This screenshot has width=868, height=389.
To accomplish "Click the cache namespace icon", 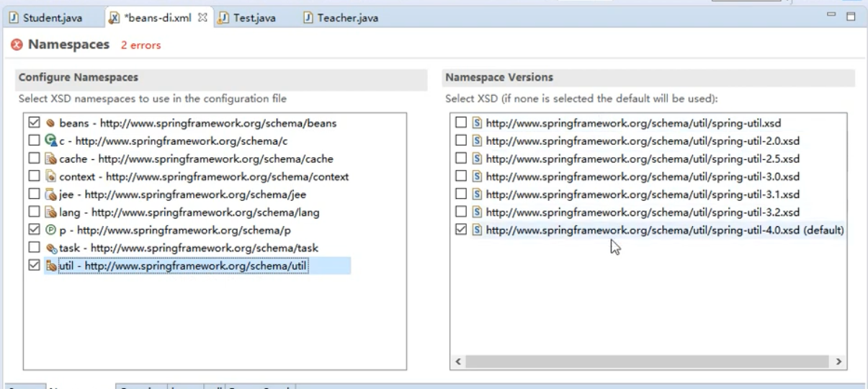I will tap(50, 158).
